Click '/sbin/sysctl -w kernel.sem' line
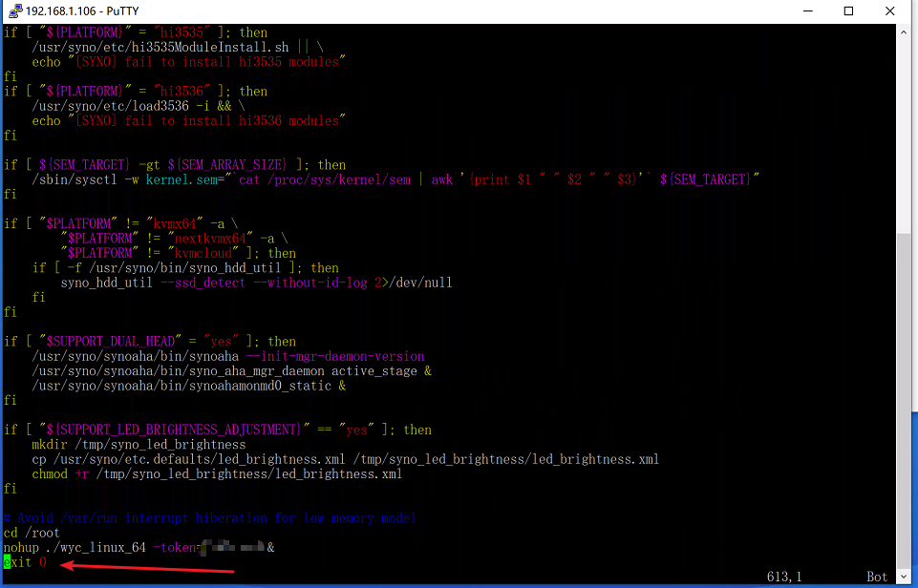Screen dimensions: 918x588 [x=395, y=179]
